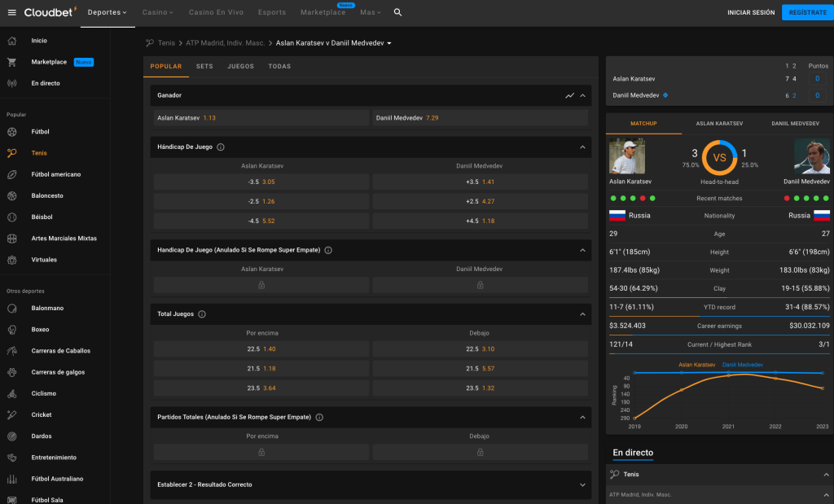The width and height of the screenshot is (834, 504).
Task: Click the Tenis breadcrumb link
Action: click(x=166, y=43)
